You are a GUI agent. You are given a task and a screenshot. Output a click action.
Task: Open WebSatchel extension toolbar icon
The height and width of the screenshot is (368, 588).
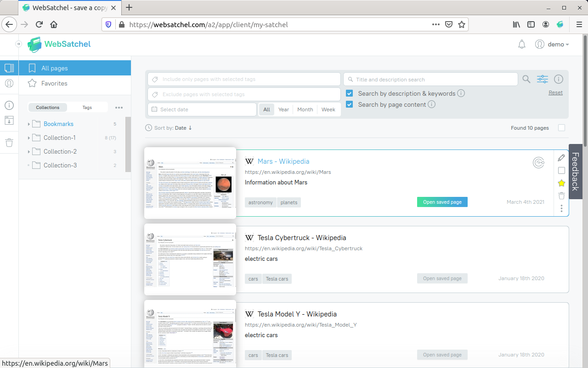click(560, 24)
